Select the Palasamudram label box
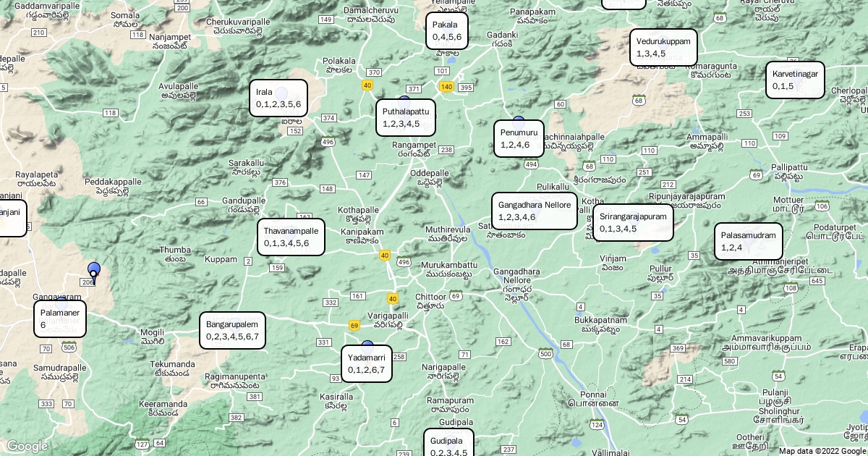868x456 pixels. pyautogui.click(x=748, y=241)
